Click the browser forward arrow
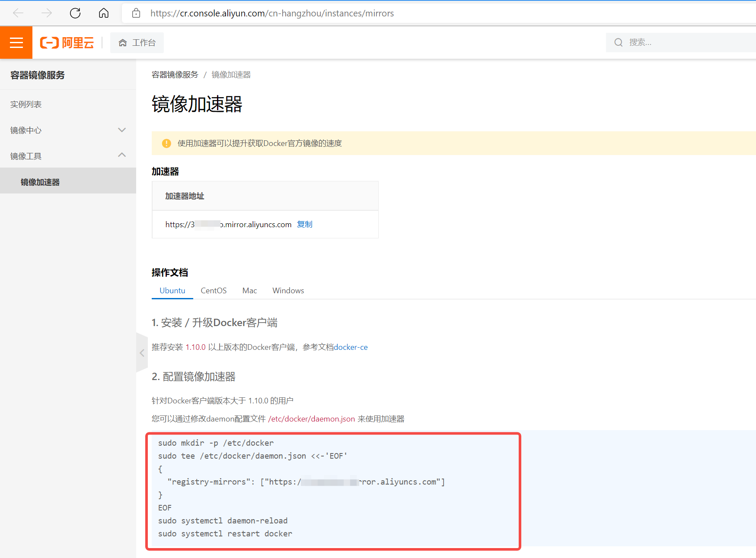Screen dimensions: 756x558 (x=47, y=13)
